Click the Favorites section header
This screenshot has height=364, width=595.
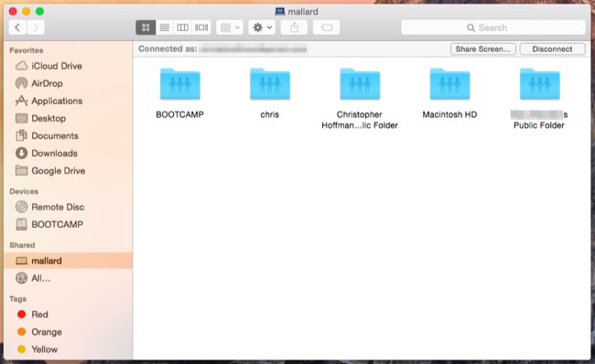(27, 50)
